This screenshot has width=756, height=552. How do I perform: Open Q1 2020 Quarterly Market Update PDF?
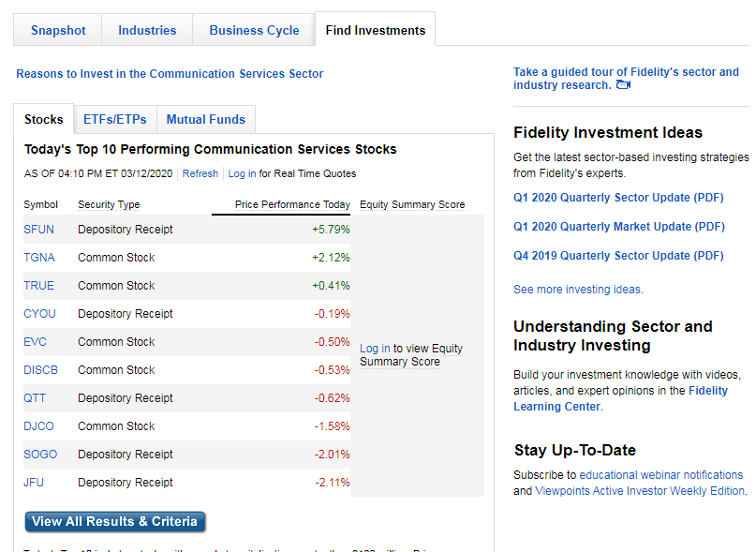[619, 227]
